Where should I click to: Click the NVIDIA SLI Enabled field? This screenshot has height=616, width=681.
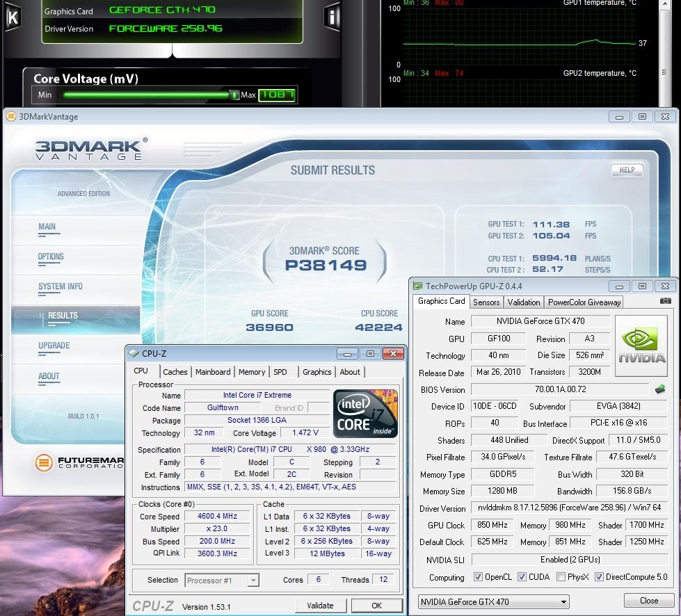point(570,560)
